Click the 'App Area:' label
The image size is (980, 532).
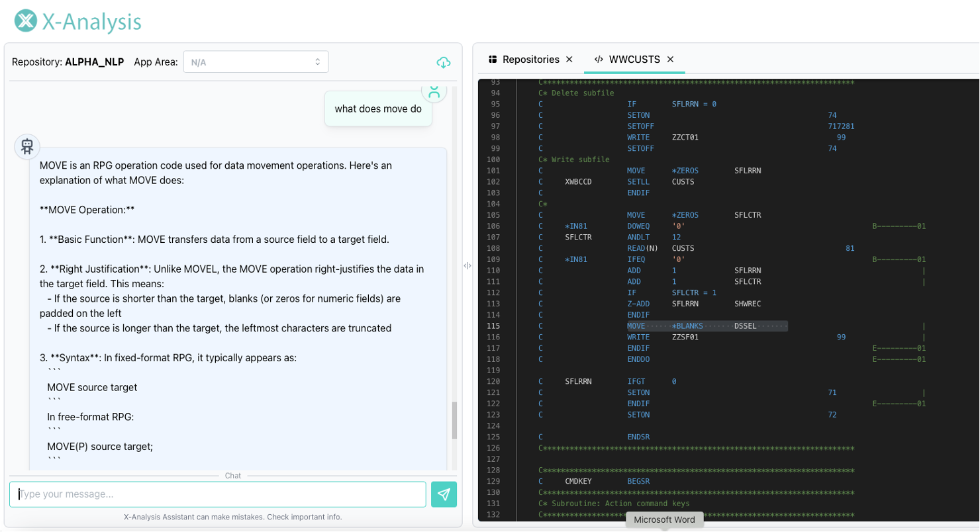tap(156, 62)
